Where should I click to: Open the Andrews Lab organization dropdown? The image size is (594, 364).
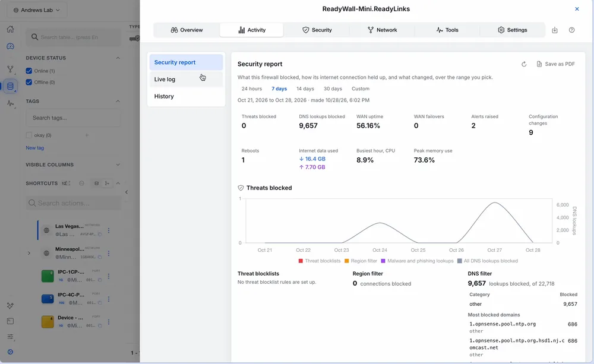(x=37, y=10)
